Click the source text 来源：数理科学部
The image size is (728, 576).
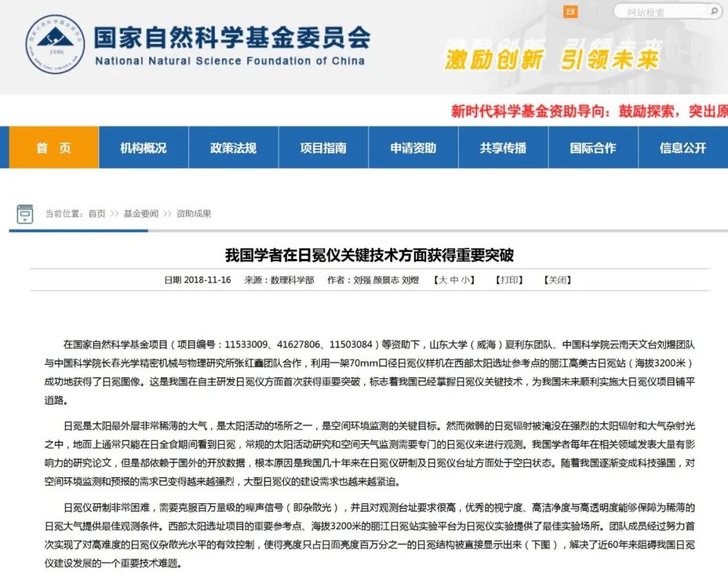279,280
